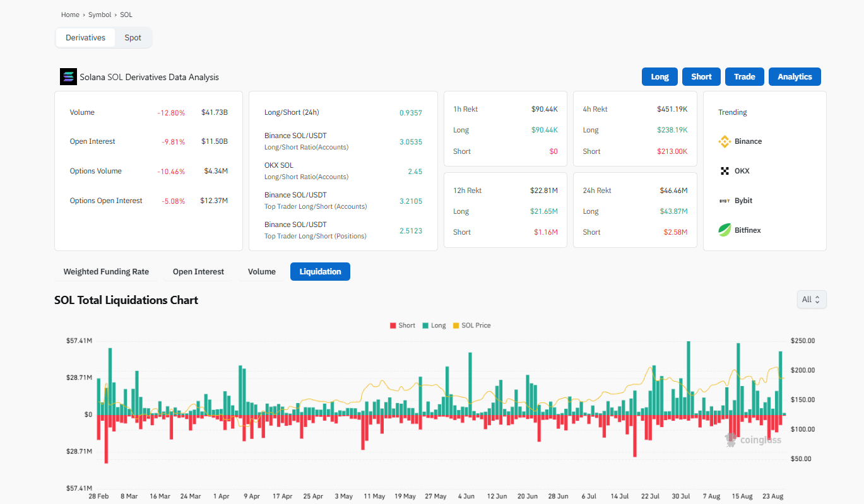Select the Open Interest chart tab
Image resolution: width=864 pixels, height=504 pixels.
198,272
